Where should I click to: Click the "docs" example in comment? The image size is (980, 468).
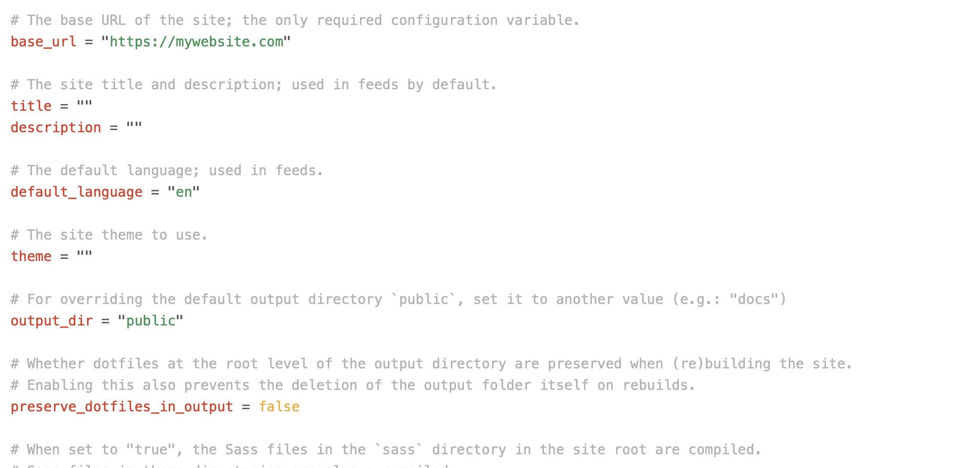pos(754,299)
